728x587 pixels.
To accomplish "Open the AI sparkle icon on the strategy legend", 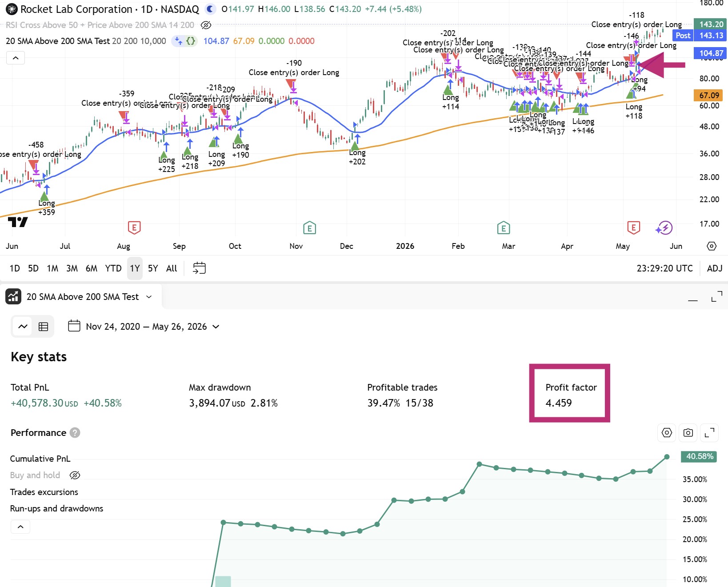I will (x=178, y=41).
